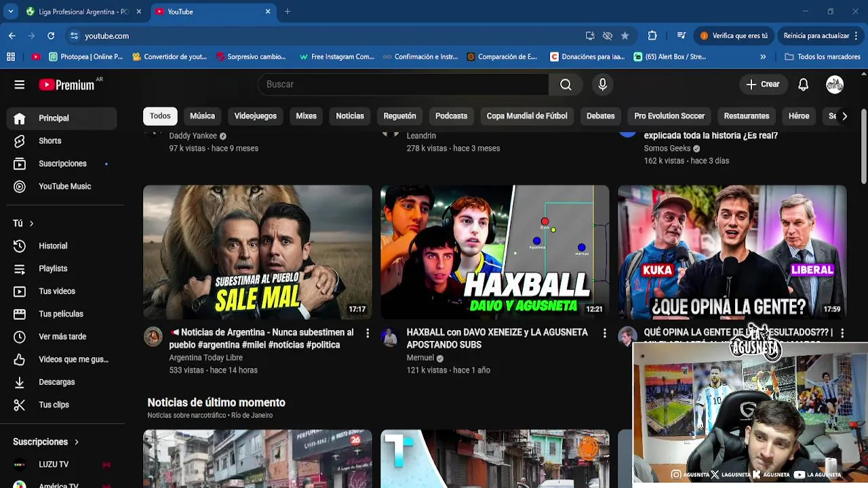Select the Héroe filter chip
Image resolution: width=868 pixels, height=488 pixels.
799,116
